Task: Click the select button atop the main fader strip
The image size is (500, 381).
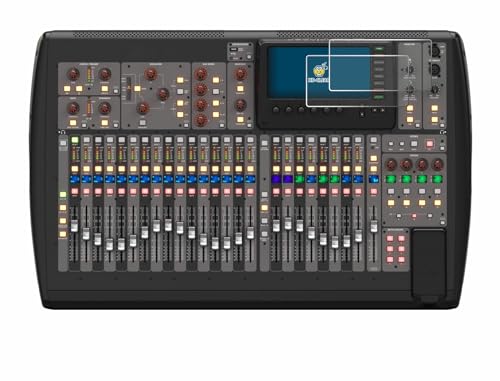Action: point(374,140)
